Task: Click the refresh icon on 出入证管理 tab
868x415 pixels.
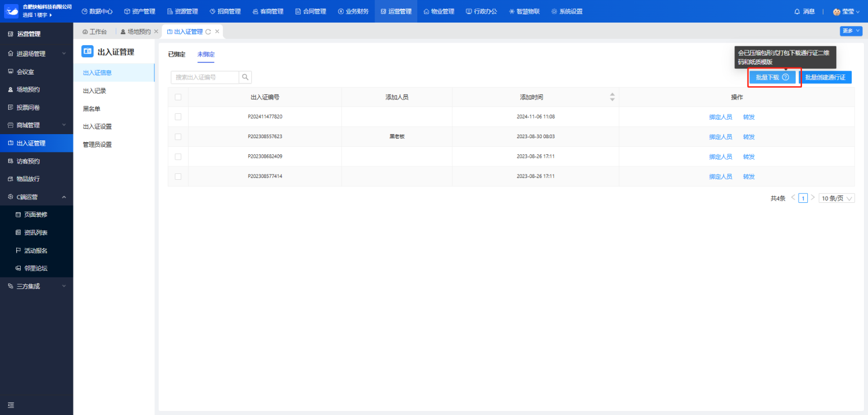Action: (x=208, y=32)
